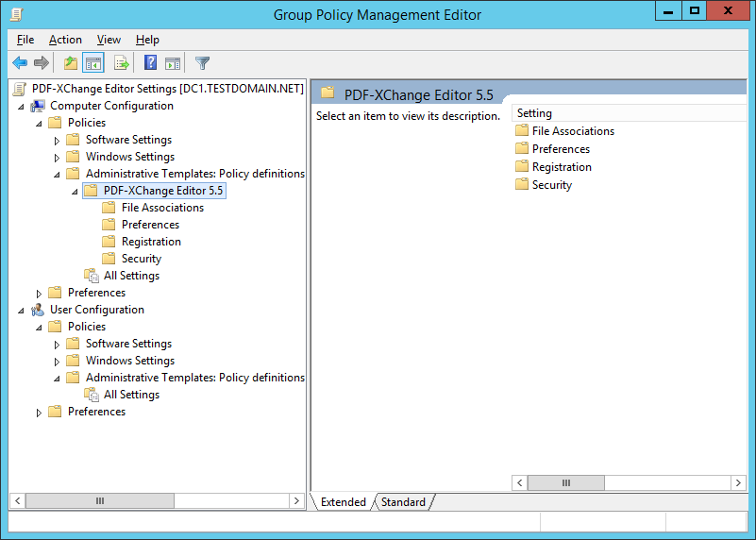
Task: Expand Windows Settings under User Configuration
Action: pyautogui.click(x=57, y=362)
